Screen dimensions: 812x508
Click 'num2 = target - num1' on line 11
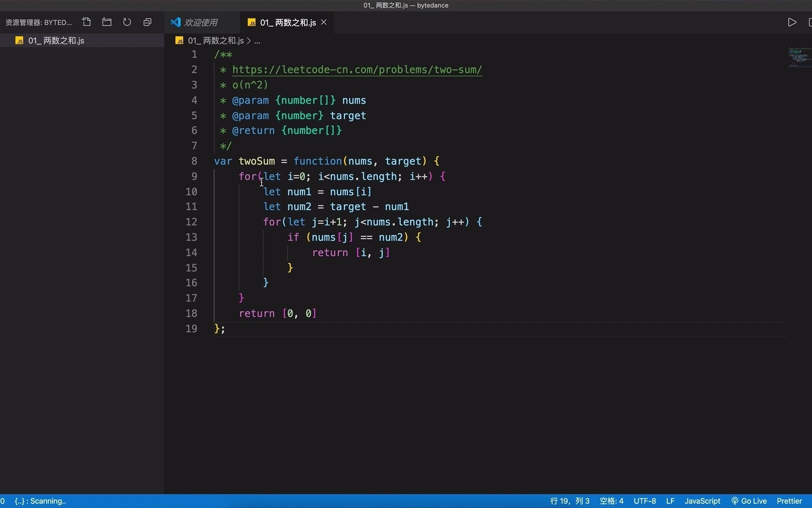pyautogui.click(x=348, y=207)
